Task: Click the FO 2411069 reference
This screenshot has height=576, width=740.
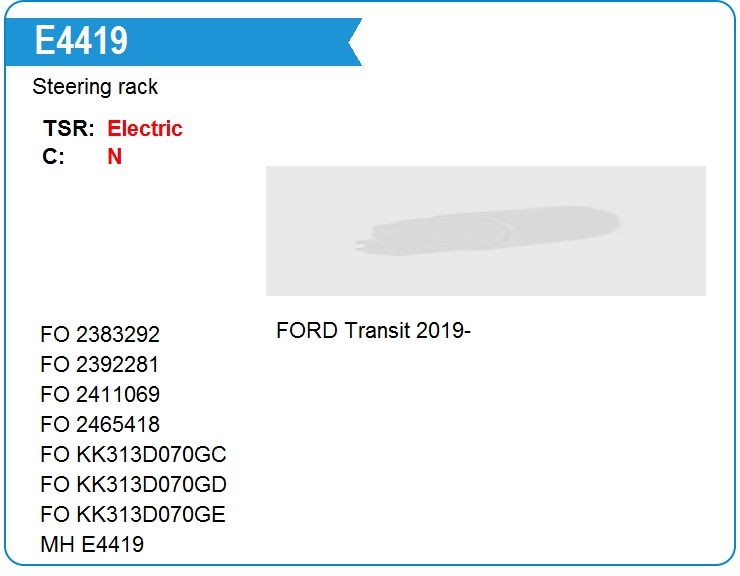Action: (x=100, y=395)
